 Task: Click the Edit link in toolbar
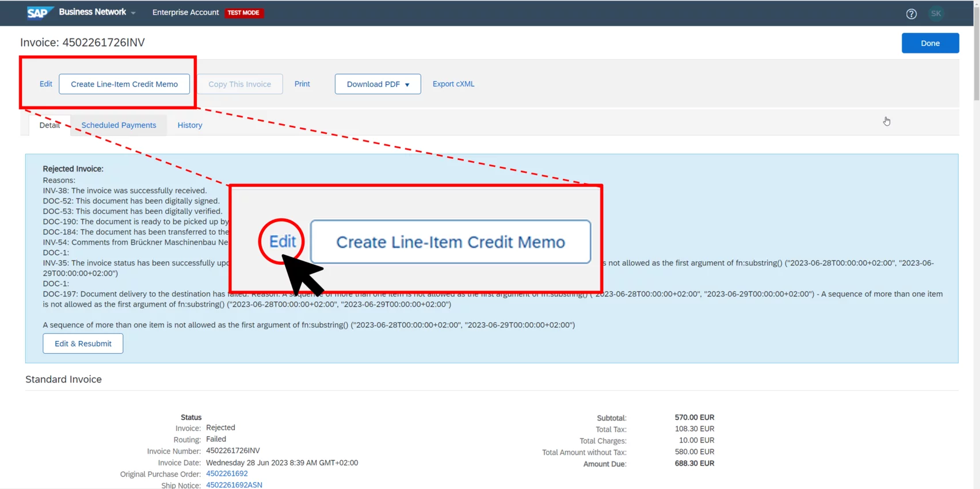coord(46,84)
